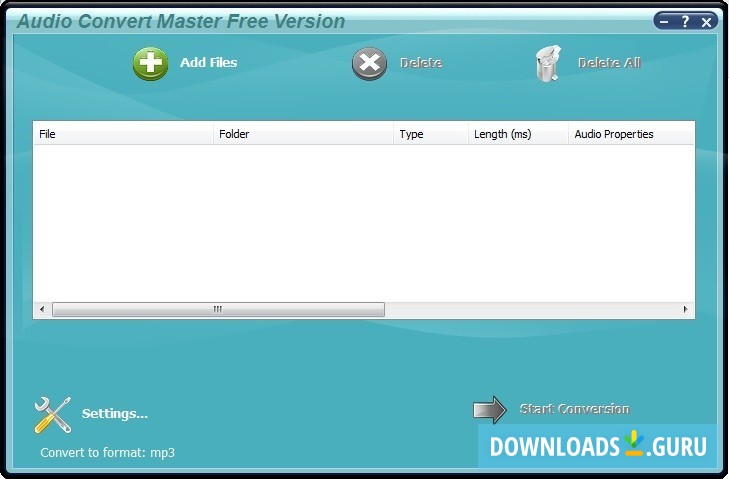729x479 pixels.
Task: Click the horizontal scrollbar right arrow
Action: (685, 309)
